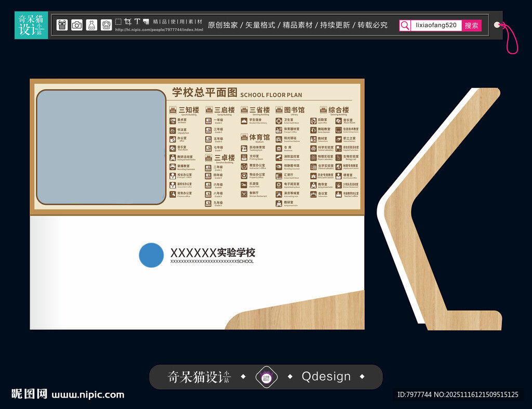Click the 卫生室 health room icon

tap(278, 121)
